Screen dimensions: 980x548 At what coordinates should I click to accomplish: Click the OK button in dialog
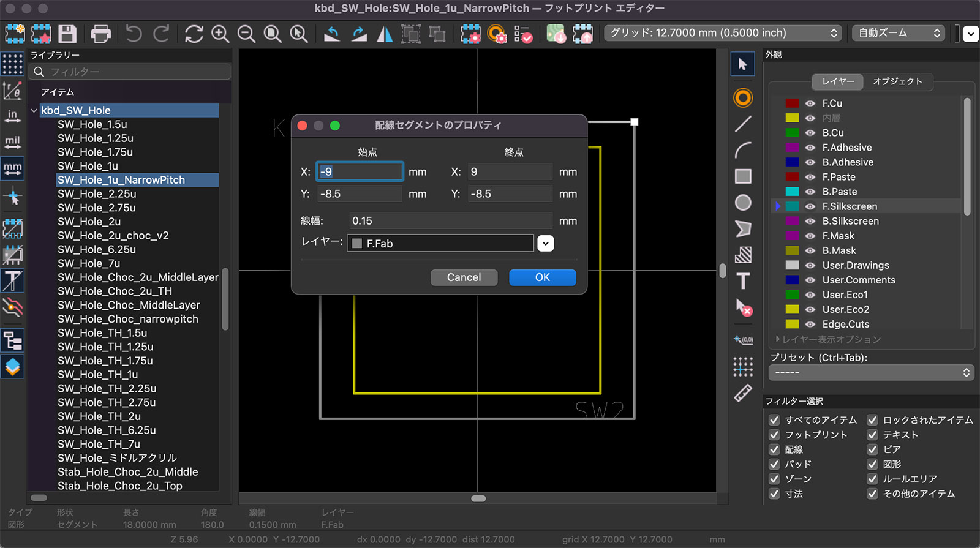pyautogui.click(x=542, y=277)
